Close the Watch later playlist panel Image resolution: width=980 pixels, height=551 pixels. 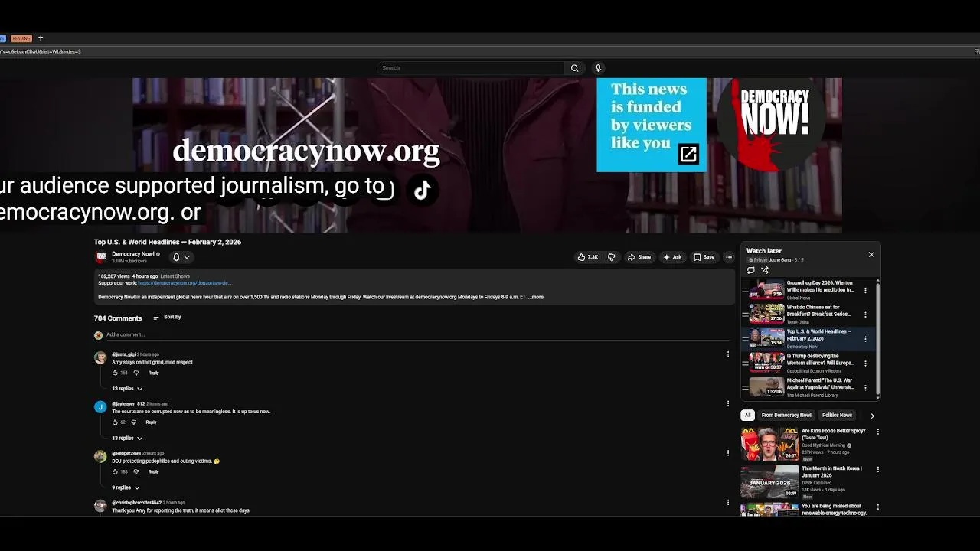[x=871, y=254]
